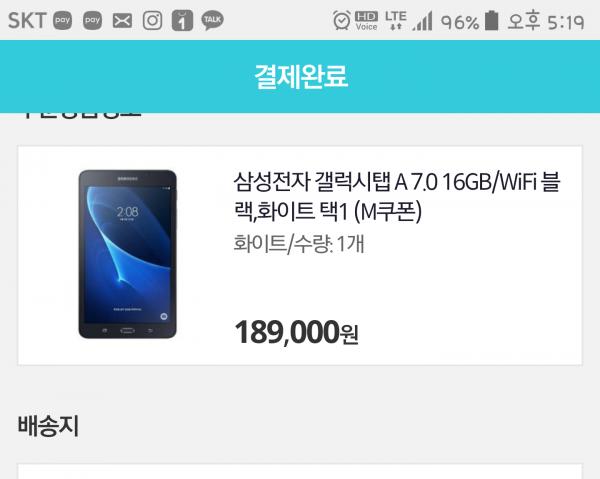Tap the 배송지 section heading
Image resolution: width=600 pixels, height=479 pixels.
[48, 426]
